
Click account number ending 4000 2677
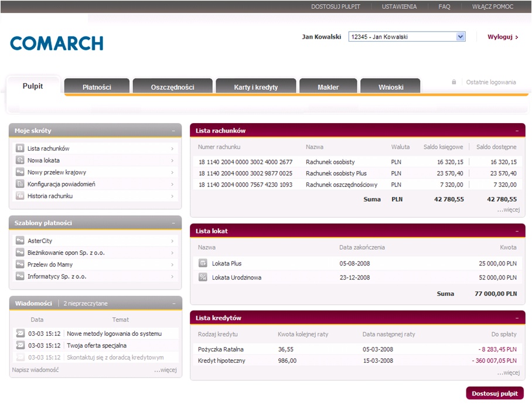point(245,162)
